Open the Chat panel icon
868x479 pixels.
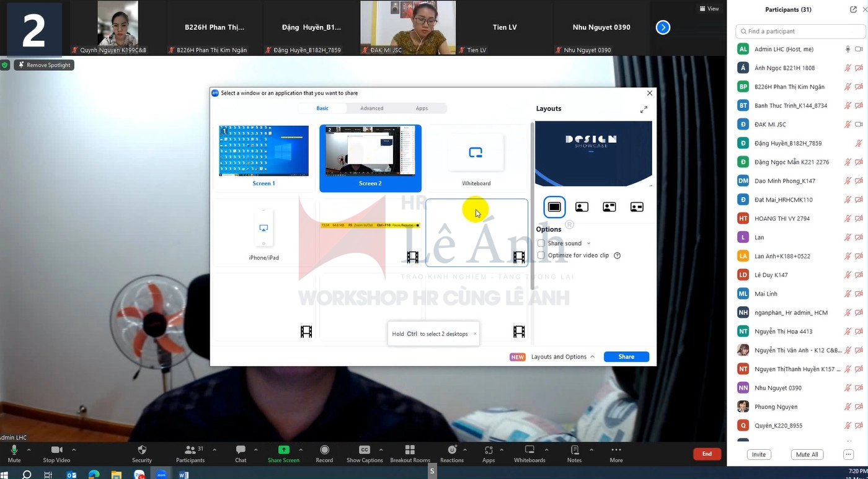(x=241, y=450)
